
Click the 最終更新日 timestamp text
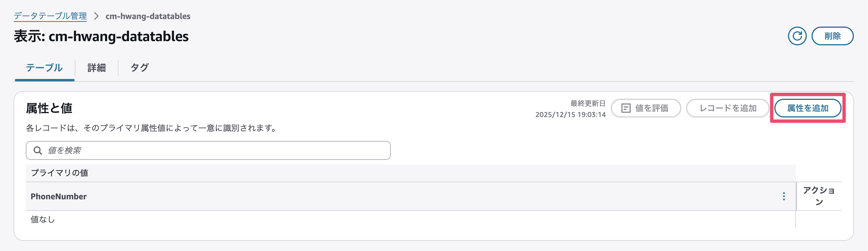click(x=570, y=114)
